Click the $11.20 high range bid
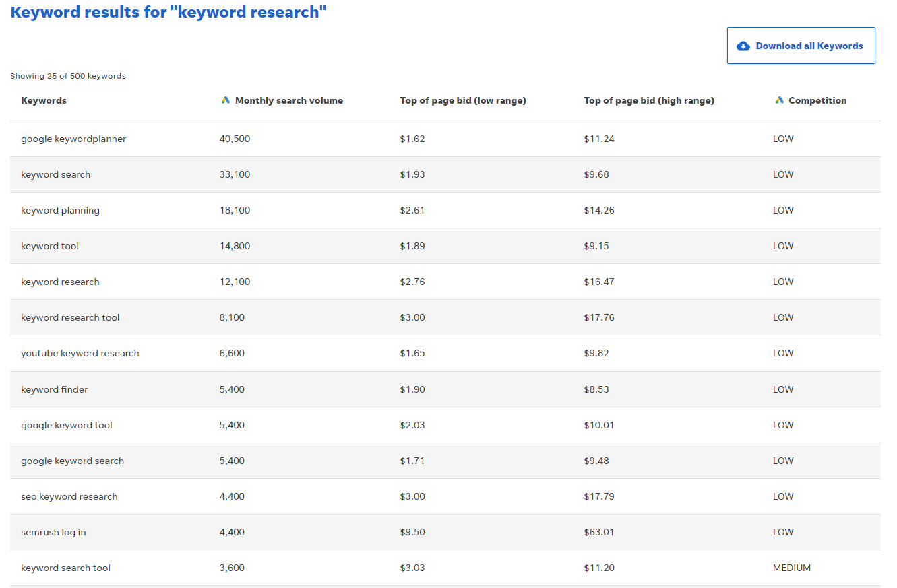Viewport: 897px width, 588px height. click(x=599, y=568)
